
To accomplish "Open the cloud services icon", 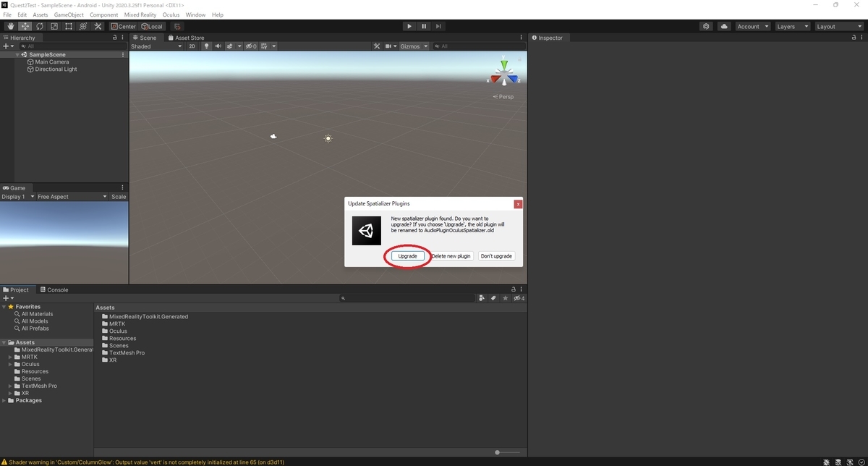I will pyautogui.click(x=724, y=27).
